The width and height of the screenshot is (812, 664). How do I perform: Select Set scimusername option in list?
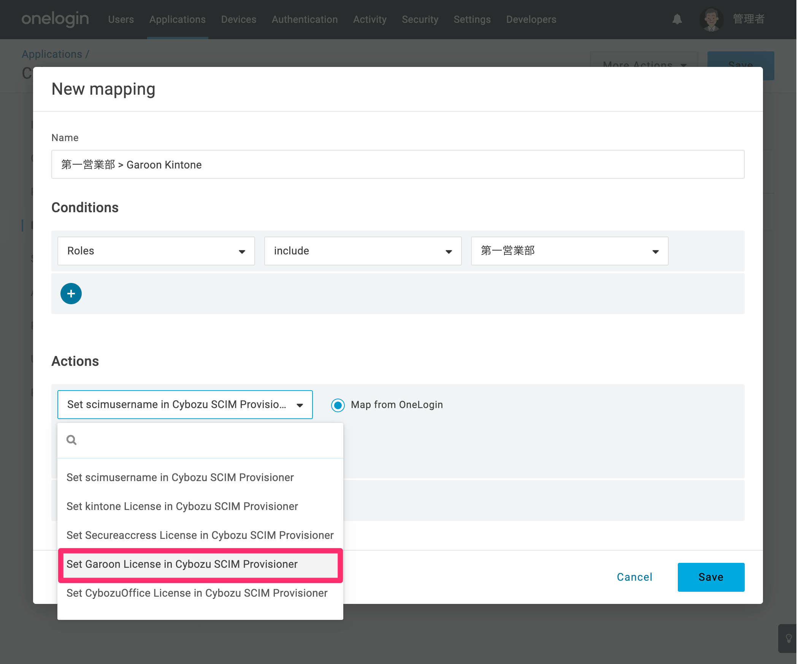[200, 477]
